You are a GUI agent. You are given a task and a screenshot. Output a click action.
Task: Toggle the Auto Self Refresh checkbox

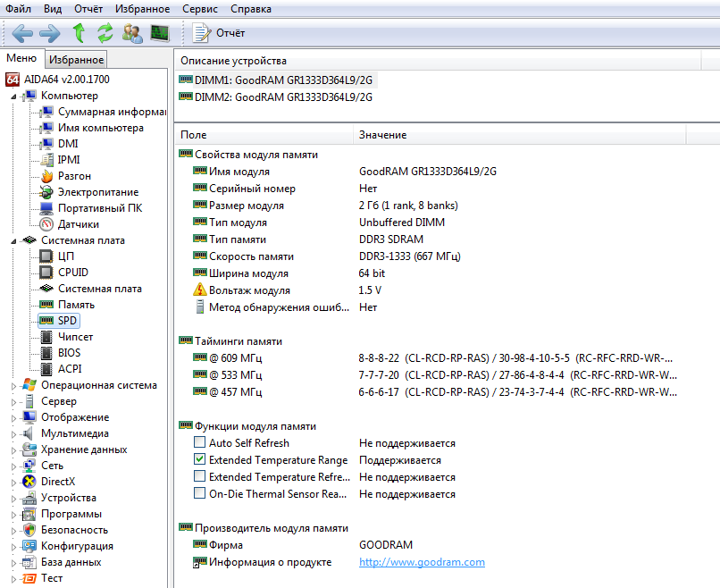coord(200,442)
